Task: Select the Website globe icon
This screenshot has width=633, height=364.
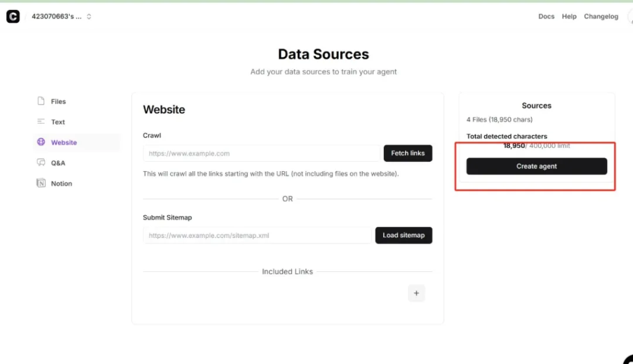Action: point(41,142)
